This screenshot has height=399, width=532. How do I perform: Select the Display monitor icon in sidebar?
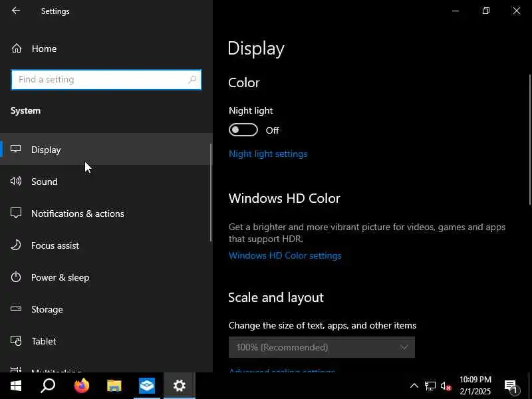[x=15, y=149]
